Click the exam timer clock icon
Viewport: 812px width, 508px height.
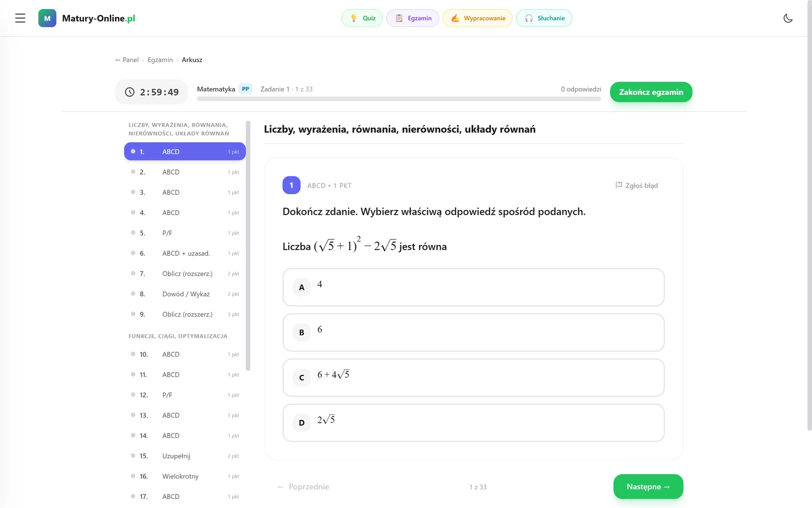pyautogui.click(x=130, y=92)
